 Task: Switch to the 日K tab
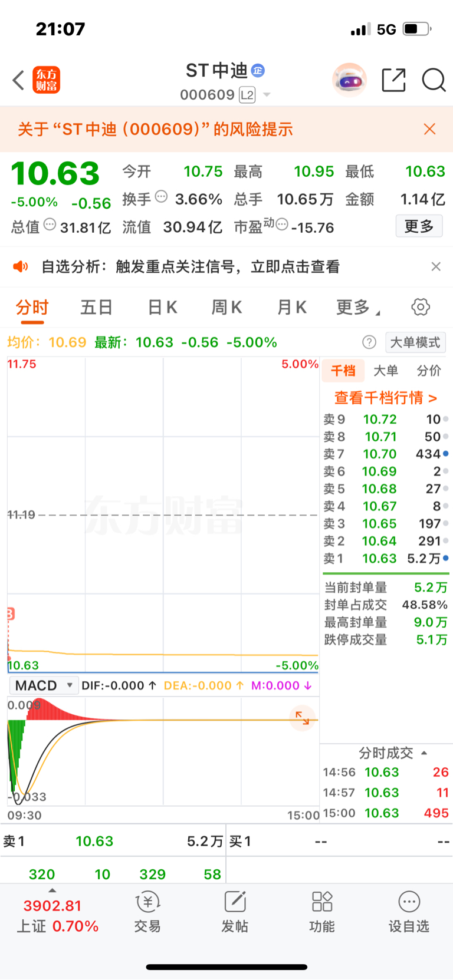coord(162,308)
